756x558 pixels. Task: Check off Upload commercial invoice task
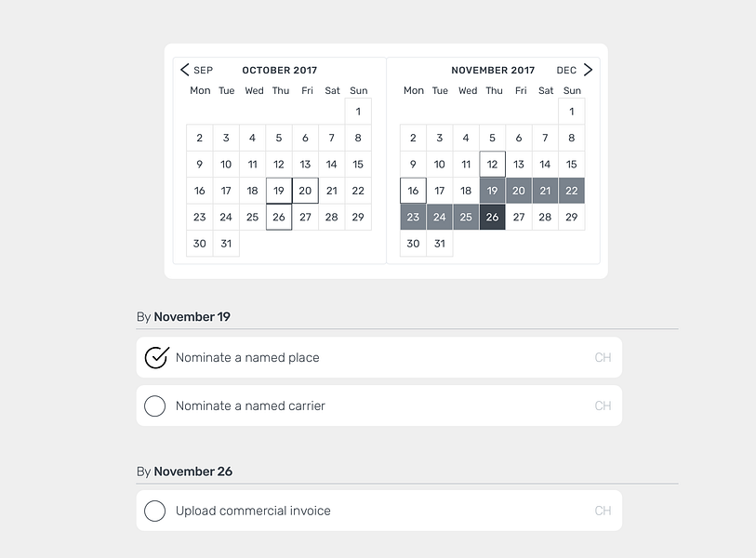point(154,511)
